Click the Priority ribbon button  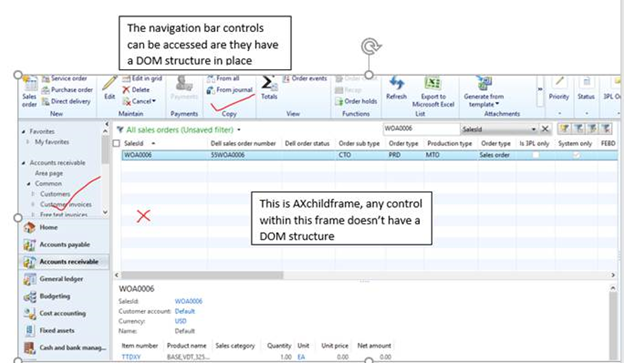point(559,88)
